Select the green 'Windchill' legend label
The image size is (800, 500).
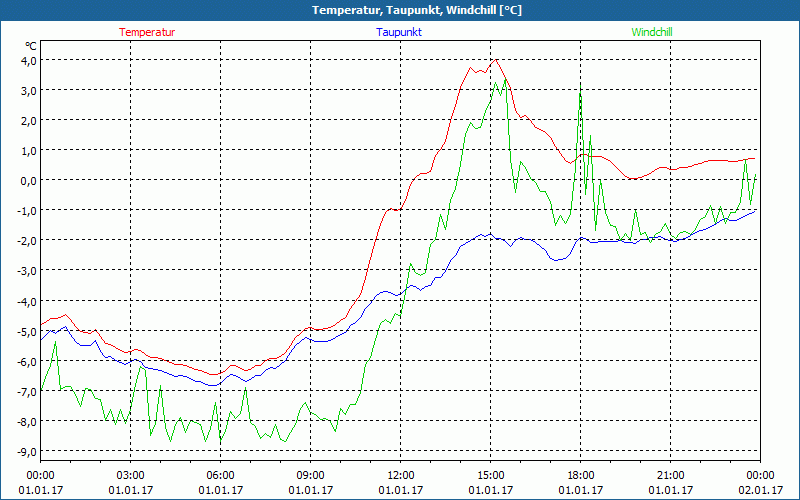pos(652,32)
